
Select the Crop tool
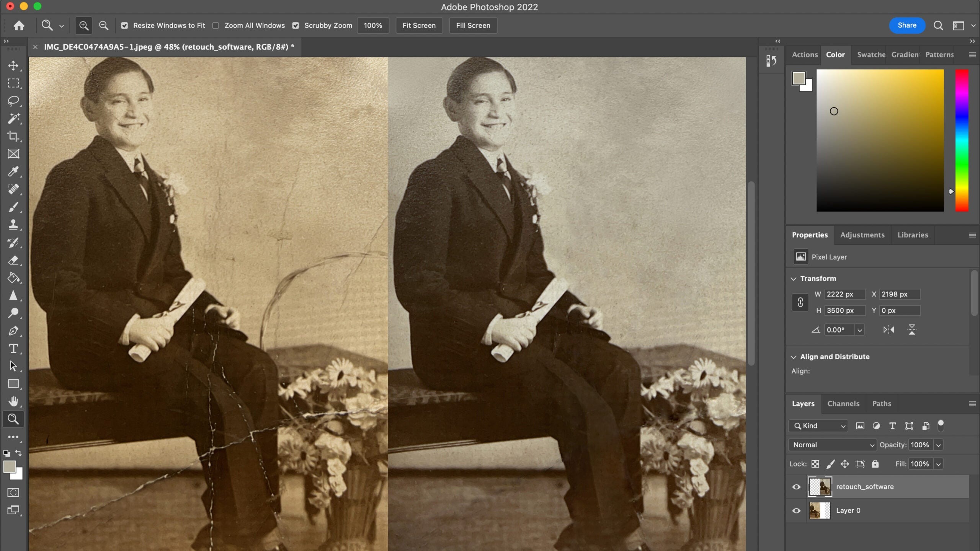(x=13, y=136)
